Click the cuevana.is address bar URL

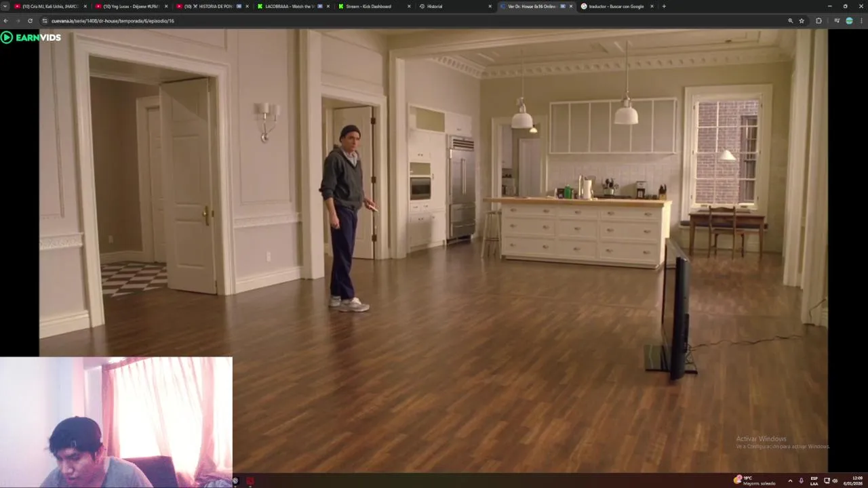tap(113, 21)
